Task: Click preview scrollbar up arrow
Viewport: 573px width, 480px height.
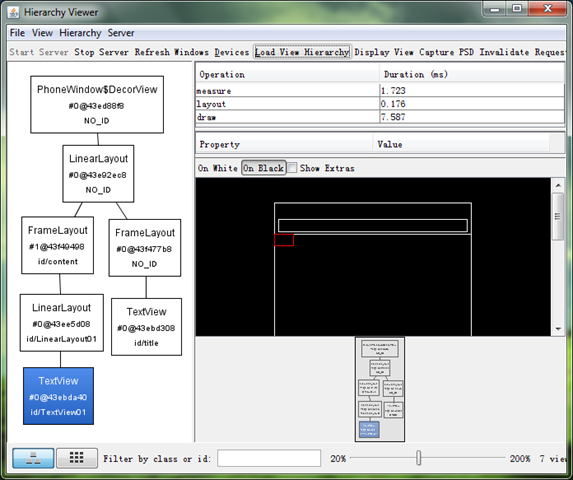Action: click(x=558, y=185)
